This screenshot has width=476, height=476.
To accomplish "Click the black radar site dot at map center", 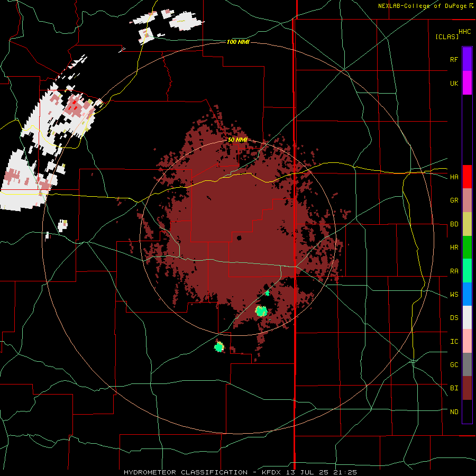I will coord(239,238).
